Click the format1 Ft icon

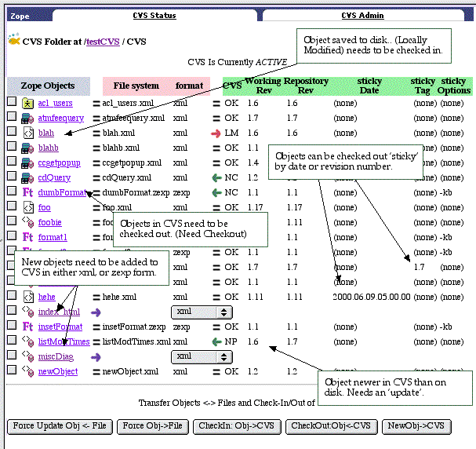tap(27, 237)
